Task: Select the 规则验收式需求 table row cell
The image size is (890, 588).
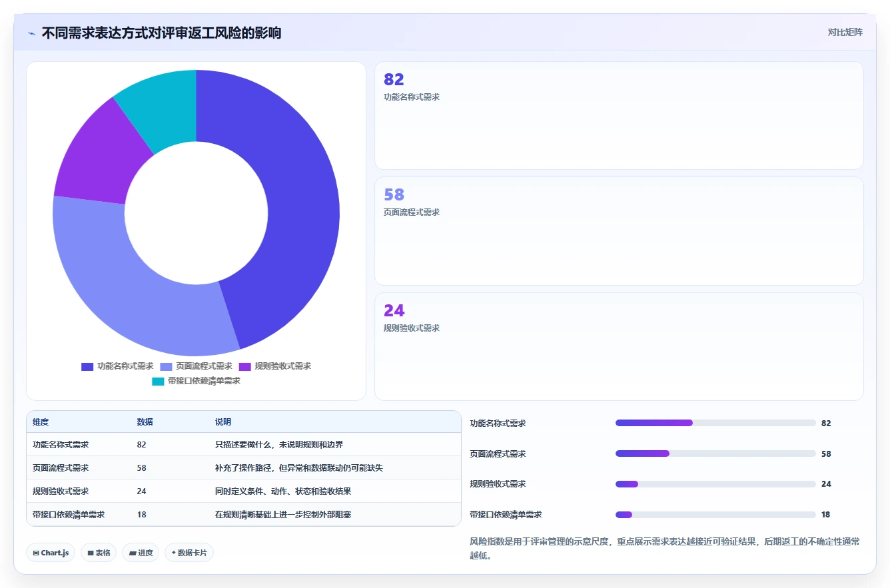Action: [x=61, y=491]
